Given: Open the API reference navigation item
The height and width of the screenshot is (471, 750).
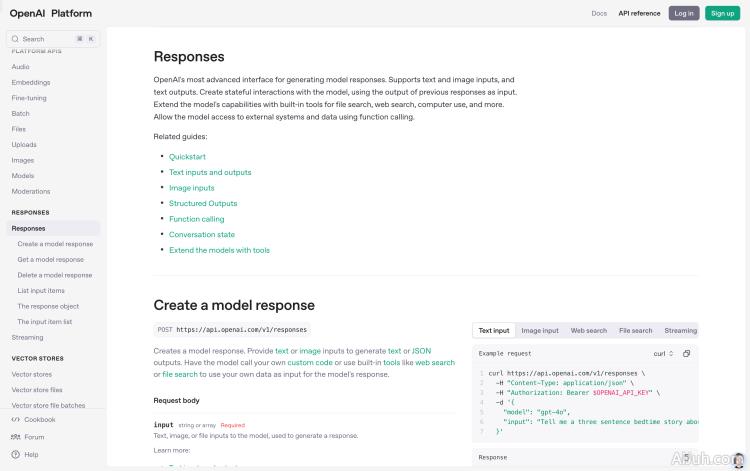Looking at the screenshot, I should (x=639, y=13).
